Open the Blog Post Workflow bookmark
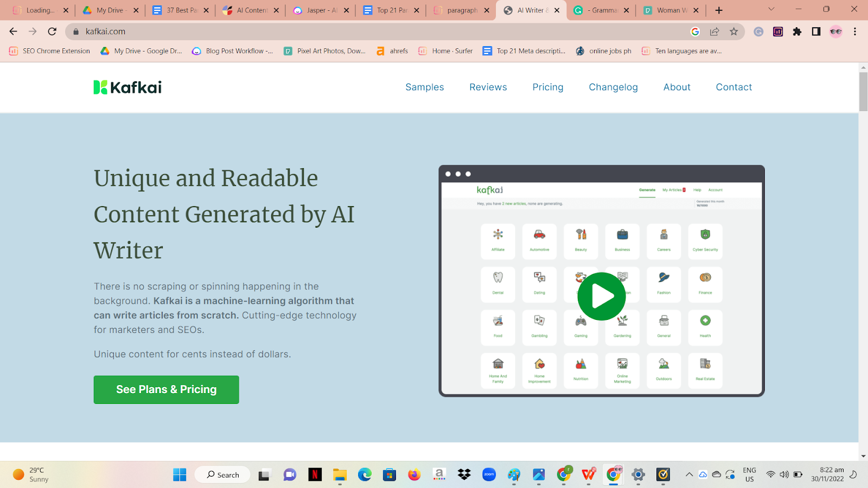The image size is (868, 488). click(x=232, y=51)
